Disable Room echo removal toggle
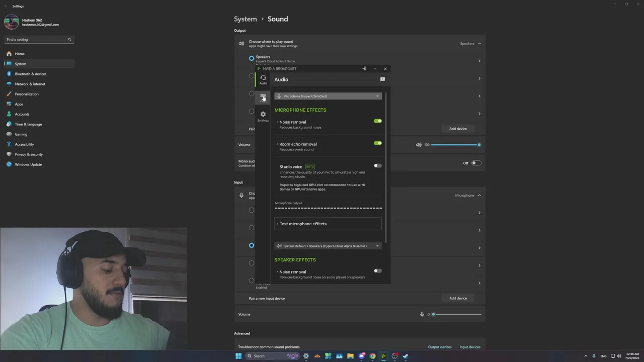The width and height of the screenshot is (644, 362). [378, 143]
